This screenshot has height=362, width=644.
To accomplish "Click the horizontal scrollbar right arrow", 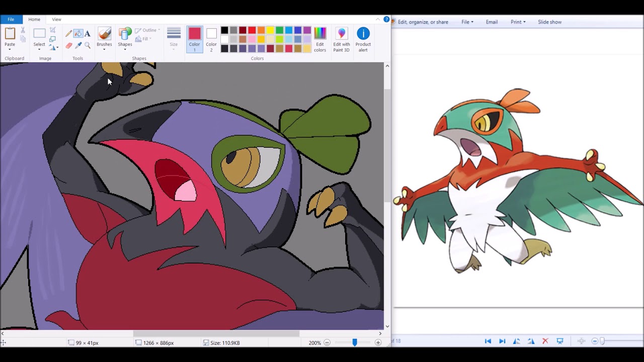I will (380, 333).
